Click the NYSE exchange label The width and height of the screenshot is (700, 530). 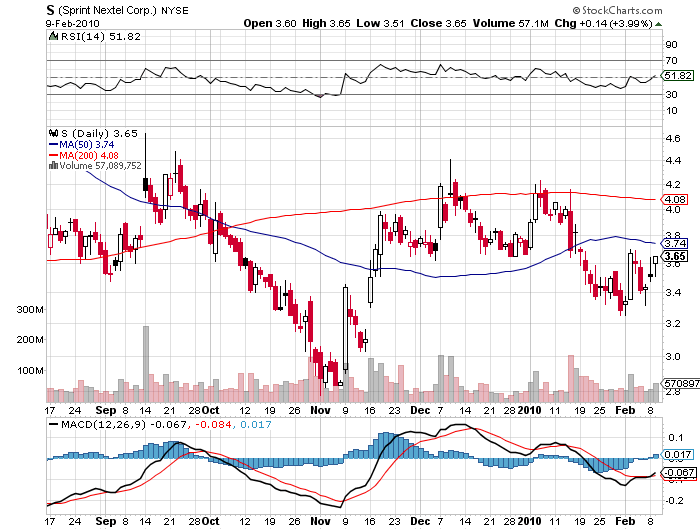click(x=175, y=10)
